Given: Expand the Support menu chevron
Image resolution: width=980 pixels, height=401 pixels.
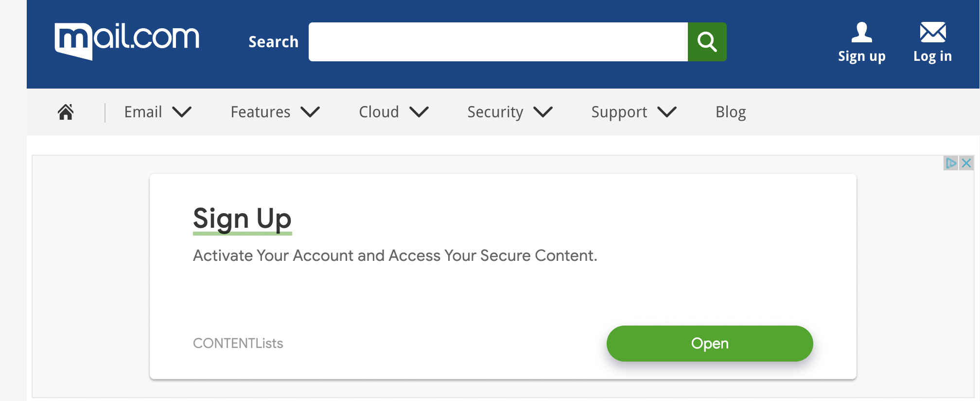Looking at the screenshot, I should tap(667, 112).
